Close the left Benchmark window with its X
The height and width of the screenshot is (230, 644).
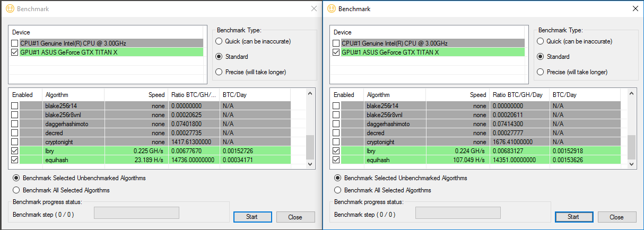(x=314, y=8)
